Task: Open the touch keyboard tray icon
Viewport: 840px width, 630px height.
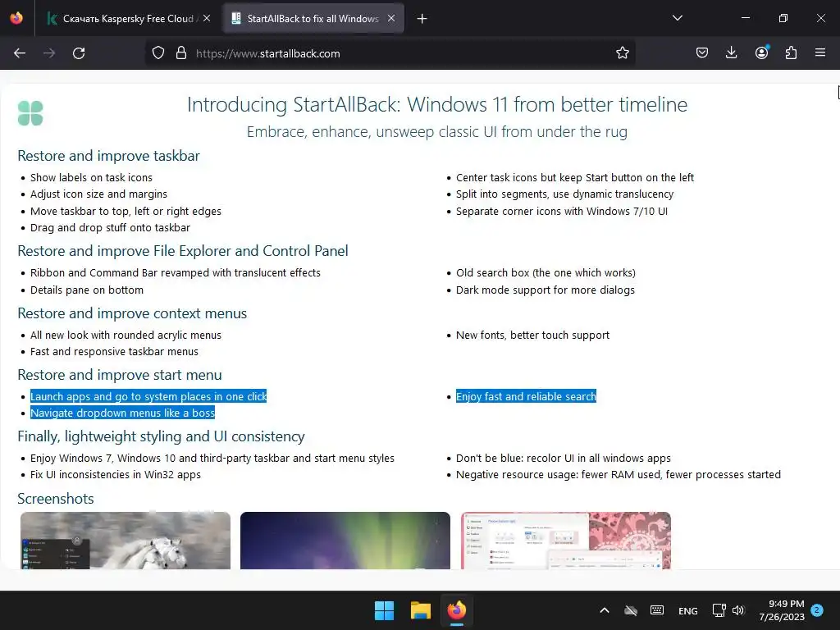Action: [x=657, y=610]
